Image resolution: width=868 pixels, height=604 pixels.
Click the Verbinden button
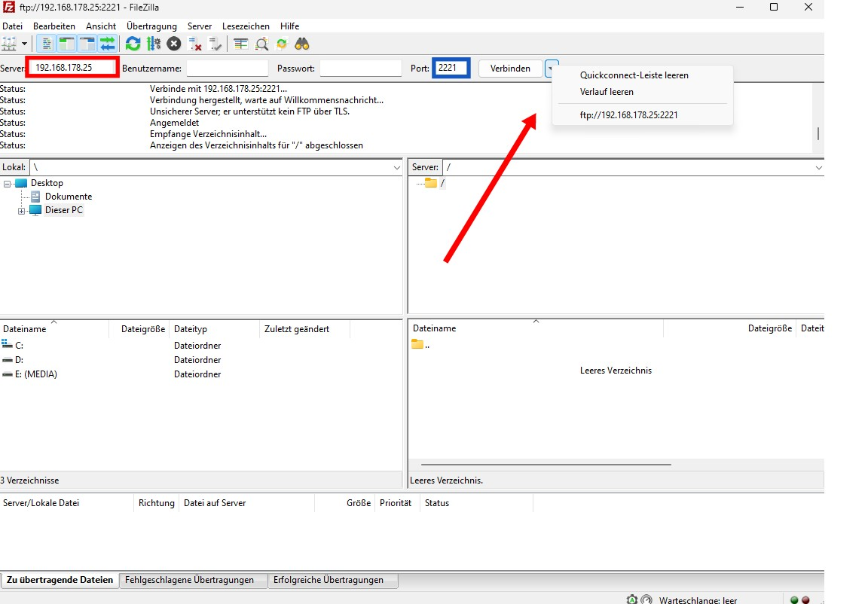click(x=510, y=69)
